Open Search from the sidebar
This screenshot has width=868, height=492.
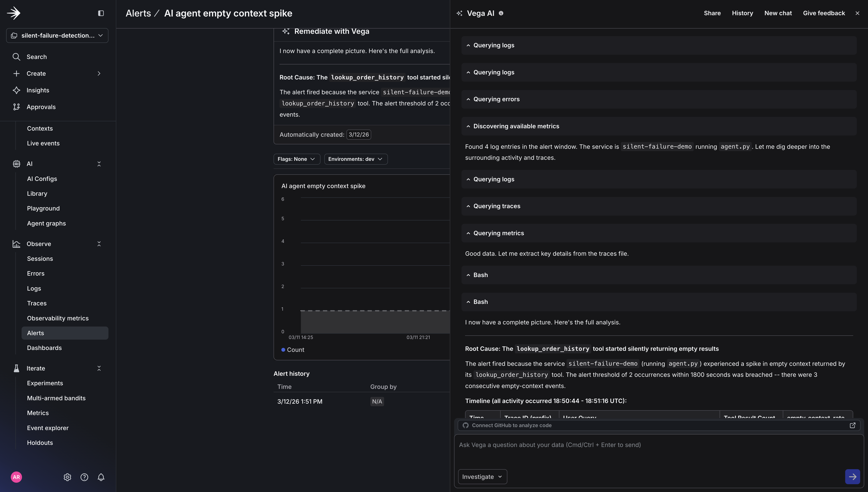[37, 56]
